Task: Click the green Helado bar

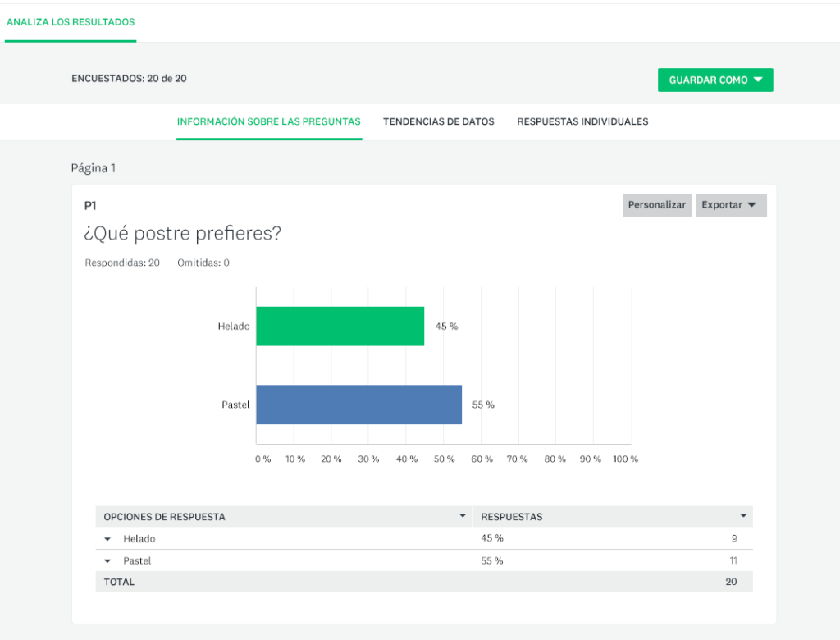Action: 340,327
